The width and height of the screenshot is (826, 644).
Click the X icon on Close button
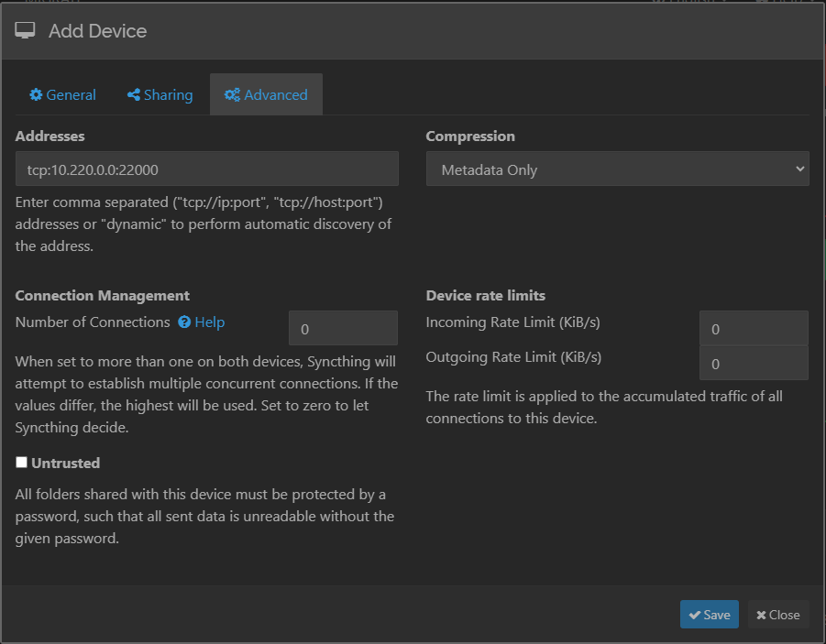[761, 615]
